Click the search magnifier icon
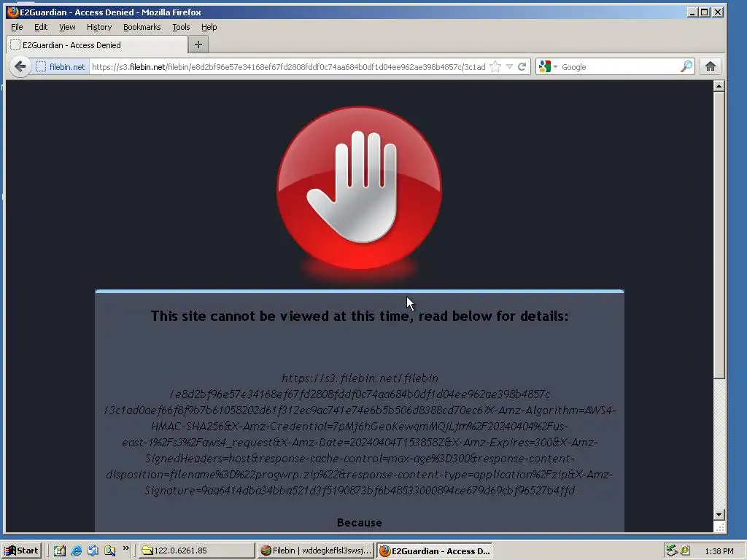Viewport: 747px width, 560px height. 686,66
